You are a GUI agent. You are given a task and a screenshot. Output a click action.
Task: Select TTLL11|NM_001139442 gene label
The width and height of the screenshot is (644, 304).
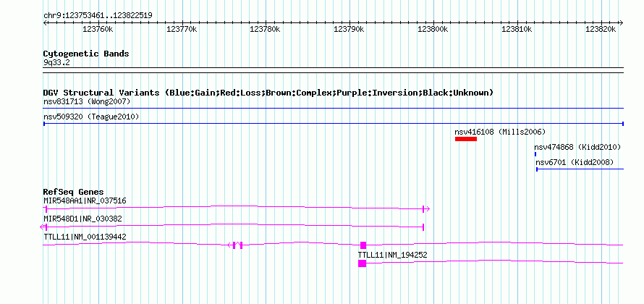[85, 237]
